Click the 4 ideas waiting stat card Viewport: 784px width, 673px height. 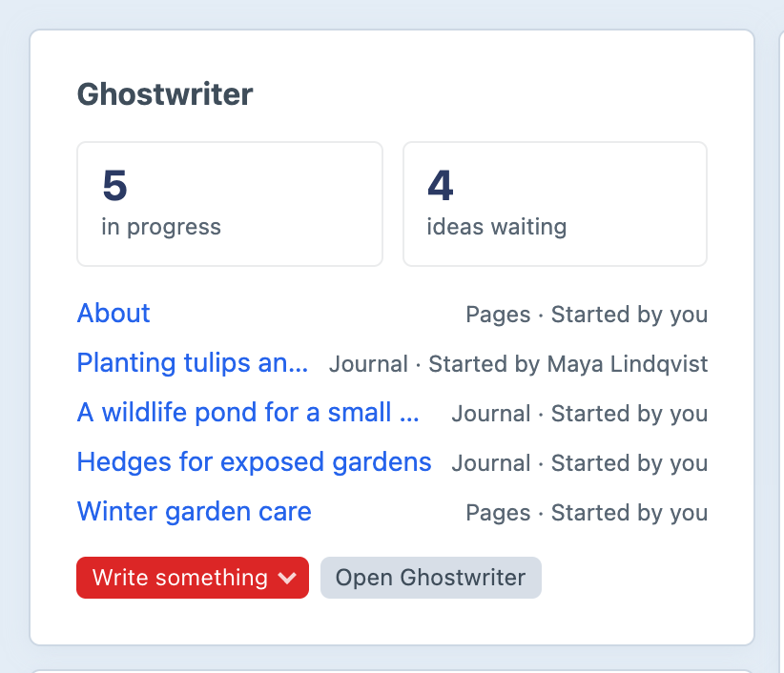pyautogui.click(x=555, y=204)
